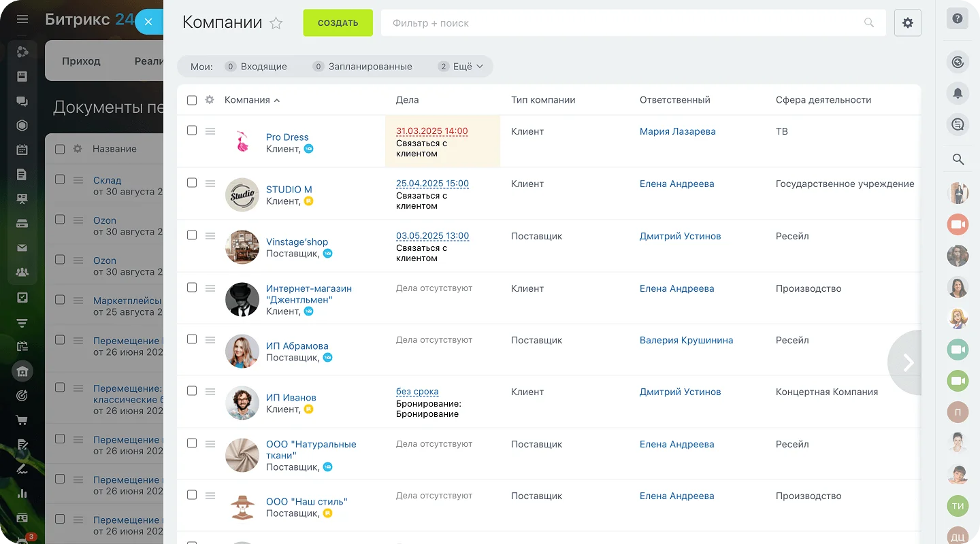Toggle the select-all checkbox in companies header

point(192,100)
